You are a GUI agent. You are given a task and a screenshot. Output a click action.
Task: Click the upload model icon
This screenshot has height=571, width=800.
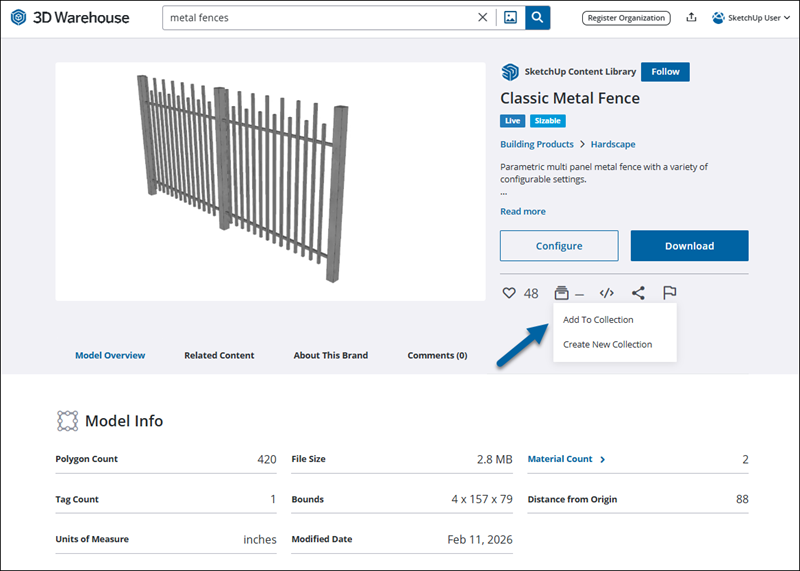(x=691, y=17)
